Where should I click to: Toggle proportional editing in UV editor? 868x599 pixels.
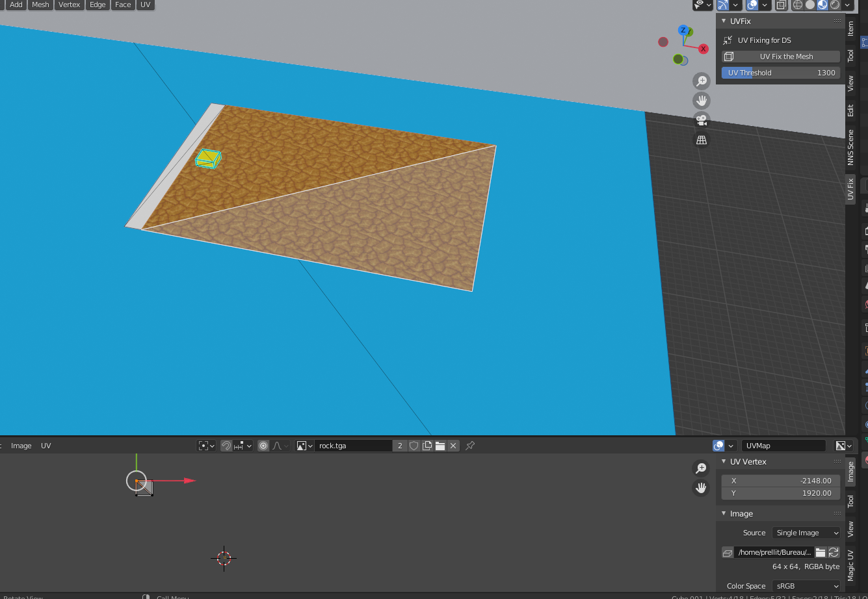point(263,446)
